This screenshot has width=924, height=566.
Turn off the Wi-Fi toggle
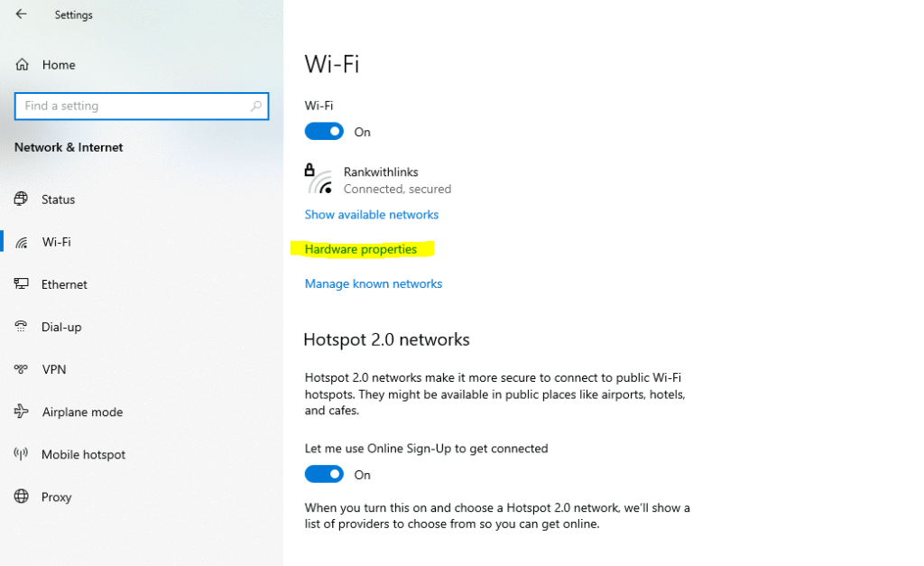324,132
